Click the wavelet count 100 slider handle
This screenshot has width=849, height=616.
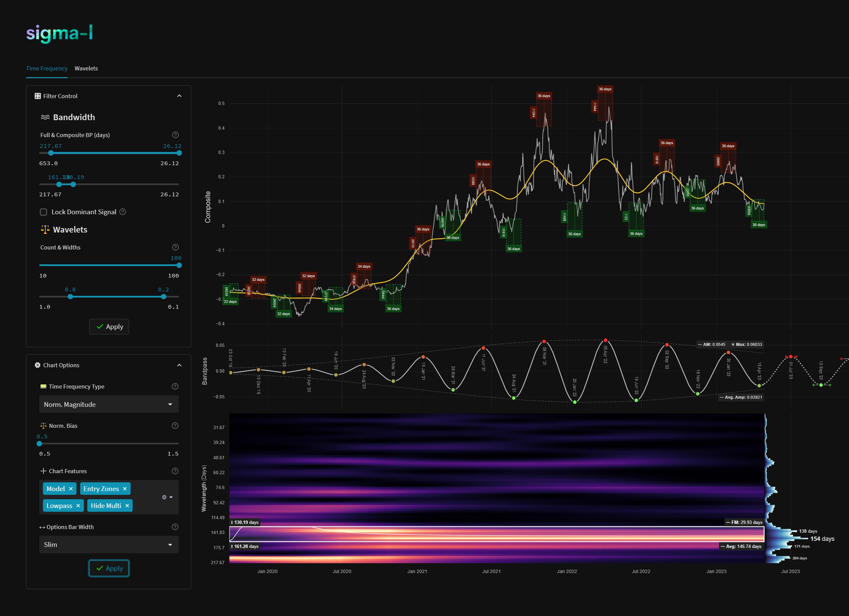pos(179,265)
